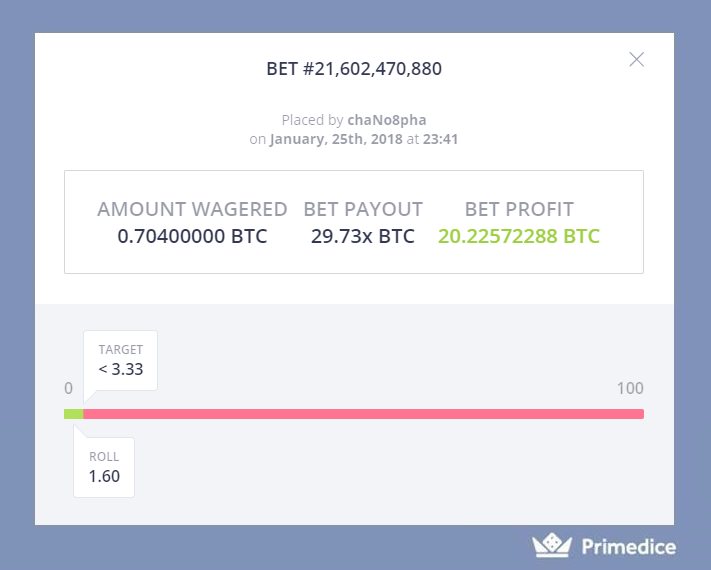711x570 pixels.
Task: Click the ROLL 1.60 tooltip
Action: (x=104, y=467)
